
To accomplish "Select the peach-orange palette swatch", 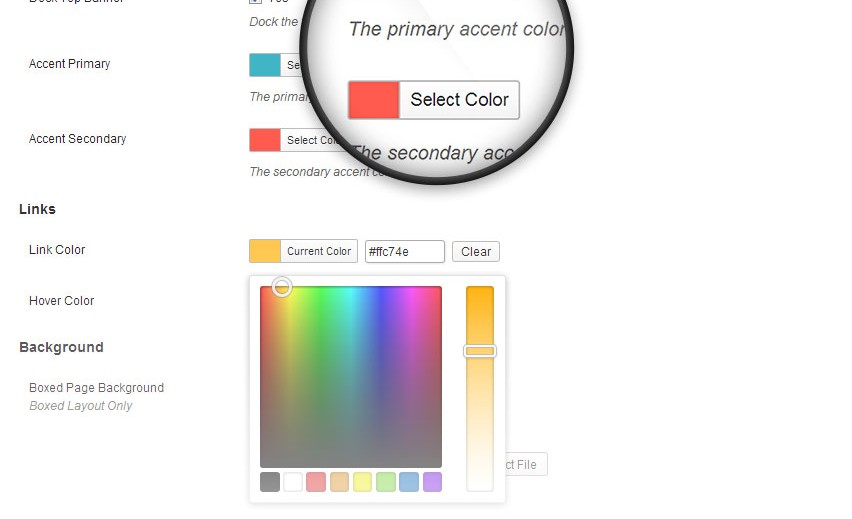I will [x=339, y=482].
